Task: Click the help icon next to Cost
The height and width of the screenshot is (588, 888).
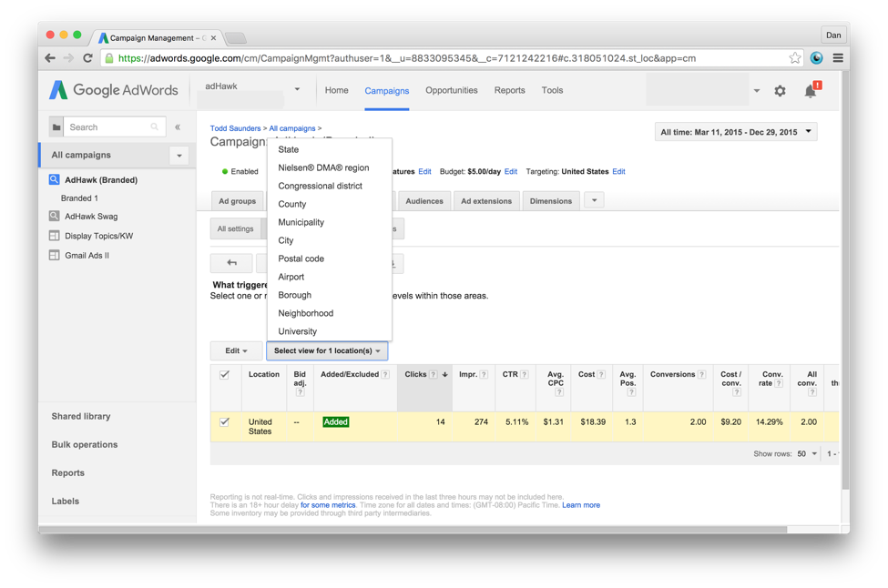Action: [x=601, y=375]
